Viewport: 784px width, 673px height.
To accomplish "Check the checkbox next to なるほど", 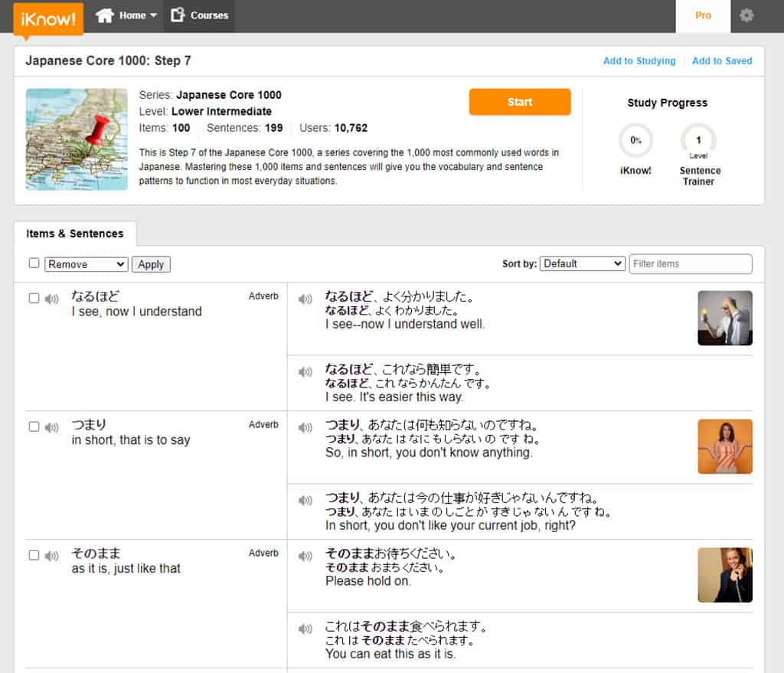I will [x=34, y=297].
